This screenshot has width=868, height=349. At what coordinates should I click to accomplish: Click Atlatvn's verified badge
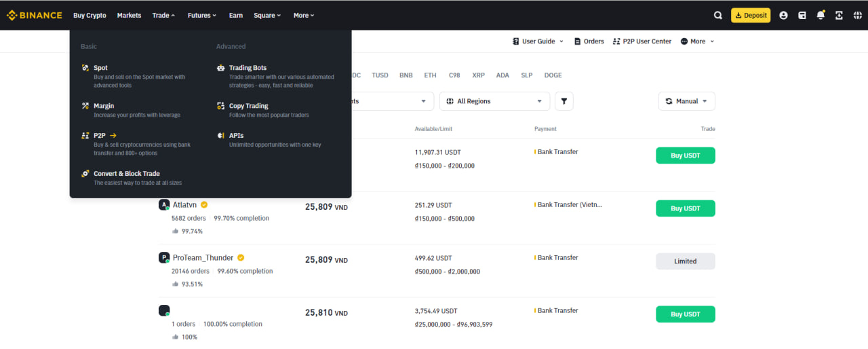point(204,204)
